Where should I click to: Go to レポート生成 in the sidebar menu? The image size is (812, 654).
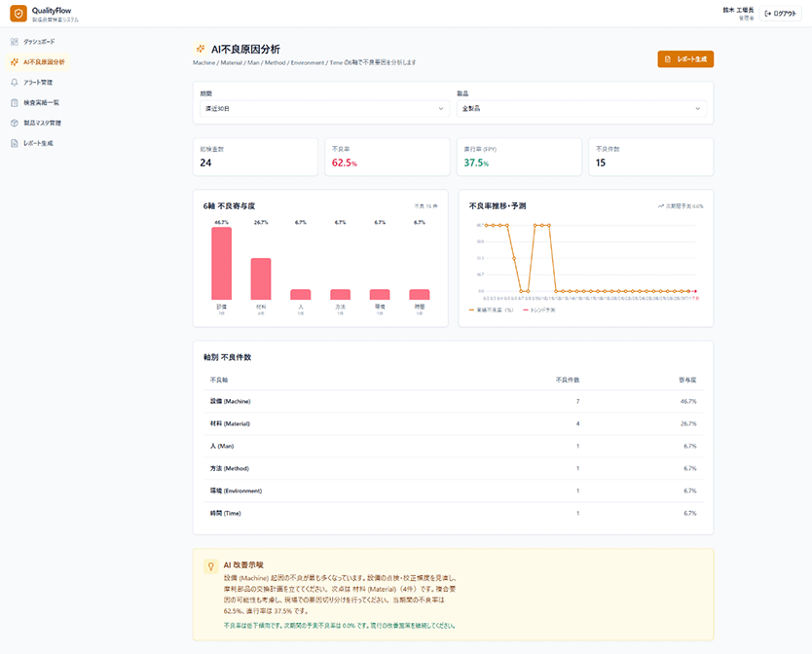(38, 143)
